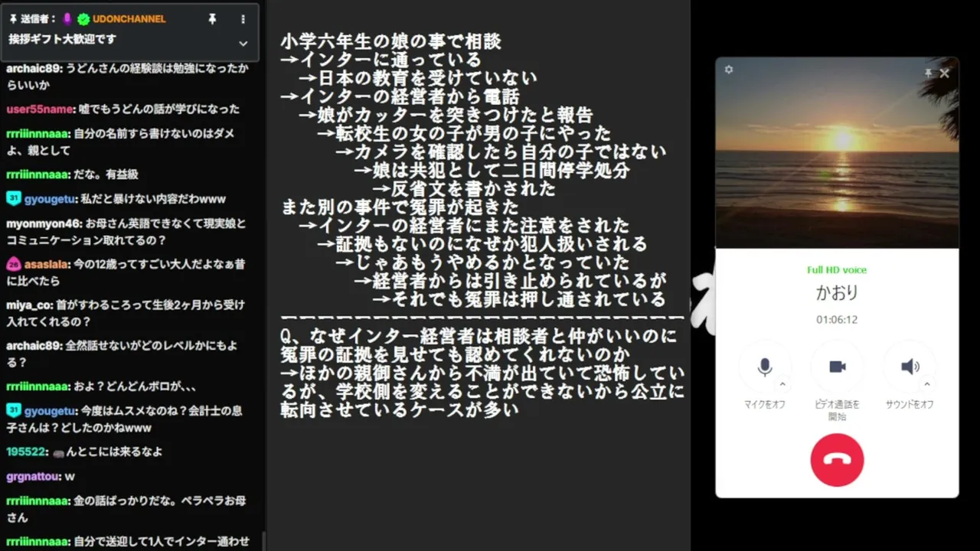Click username myonmyon46 in chat
Image resolution: width=980 pixels, height=551 pixels.
click(x=43, y=223)
